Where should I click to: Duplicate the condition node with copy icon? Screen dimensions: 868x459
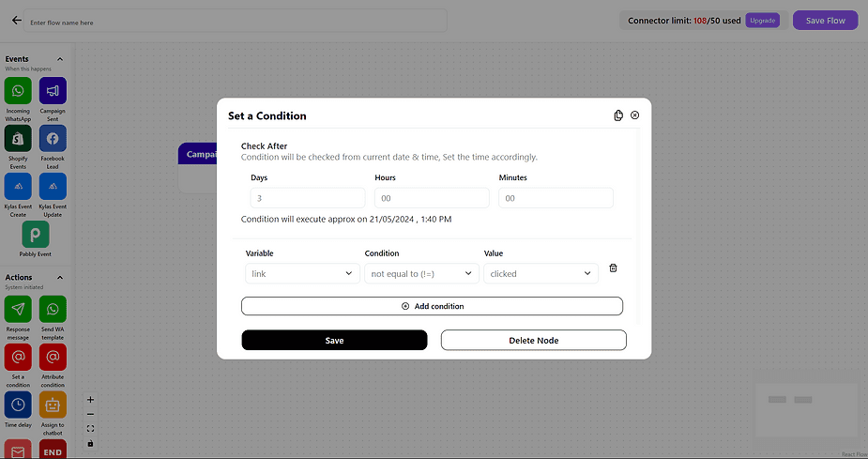pyautogui.click(x=618, y=115)
